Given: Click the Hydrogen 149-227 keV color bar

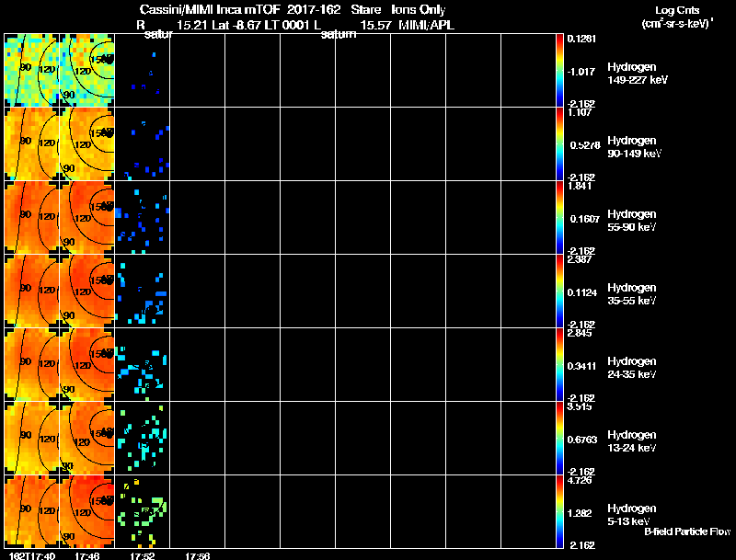Looking at the screenshot, I should point(559,71).
